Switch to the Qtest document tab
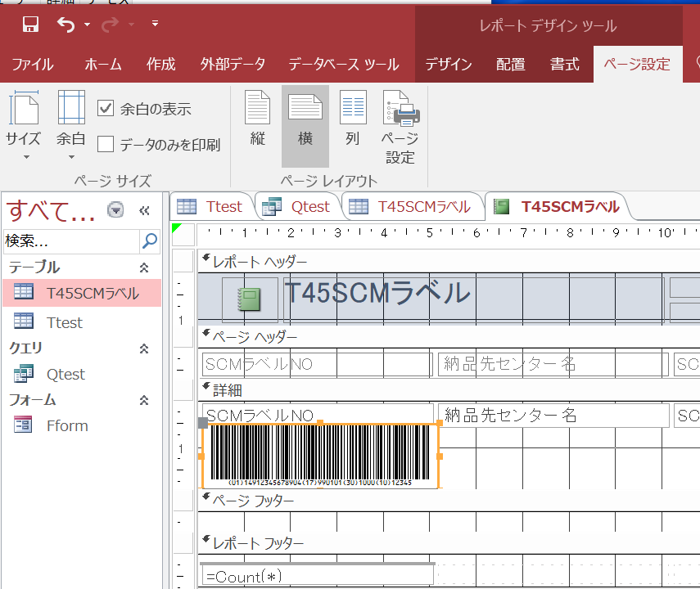This screenshot has width=700, height=589. [298, 207]
